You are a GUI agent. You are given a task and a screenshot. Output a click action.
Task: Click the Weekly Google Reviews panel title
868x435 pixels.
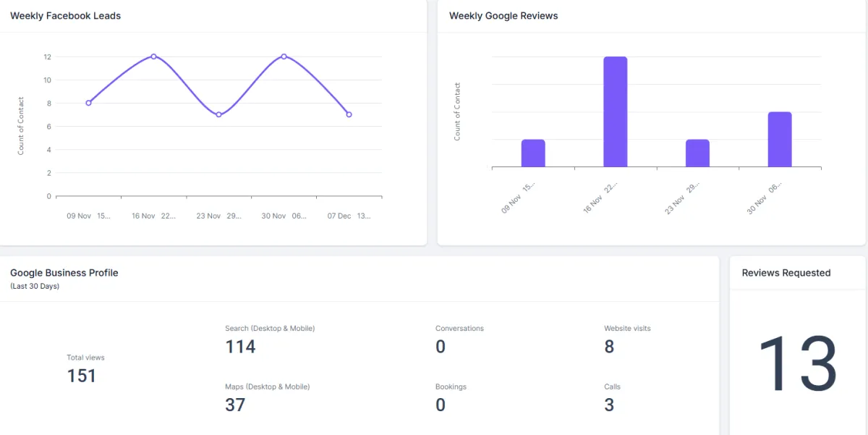pyautogui.click(x=503, y=15)
